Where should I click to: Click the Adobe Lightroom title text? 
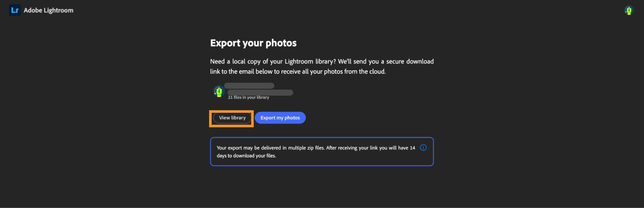pyautogui.click(x=49, y=10)
